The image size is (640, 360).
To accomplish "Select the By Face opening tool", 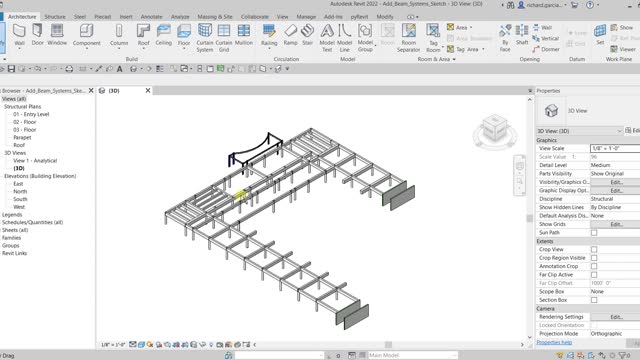I will [505, 38].
